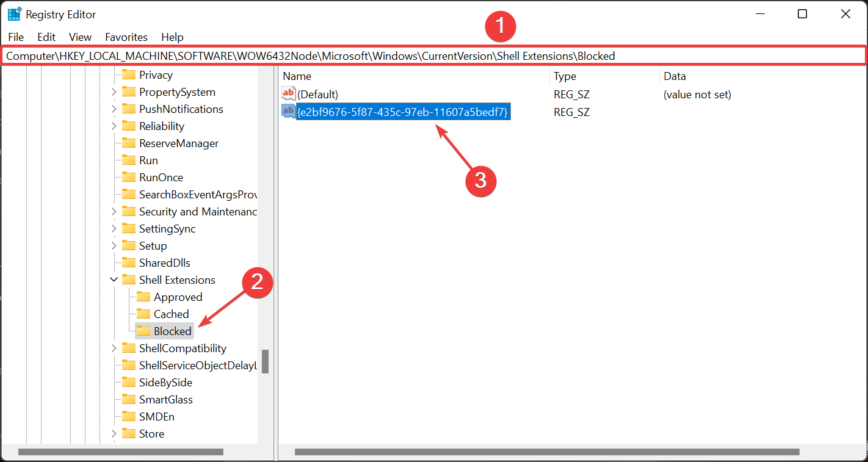Viewport: 868px width, 462px height.
Task: Click the SearchBoxEventArgsProv folder icon
Action: [x=128, y=195]
